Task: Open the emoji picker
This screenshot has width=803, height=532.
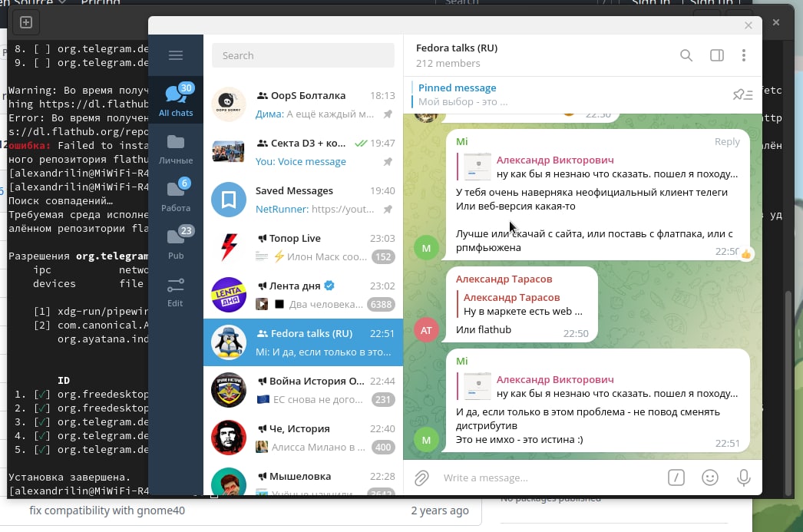Action: 710,477
